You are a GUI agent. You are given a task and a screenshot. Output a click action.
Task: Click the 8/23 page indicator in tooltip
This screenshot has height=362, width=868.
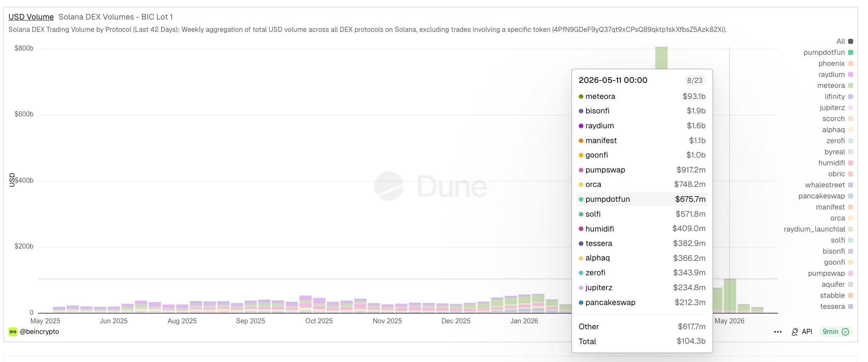tap(695, 80)
